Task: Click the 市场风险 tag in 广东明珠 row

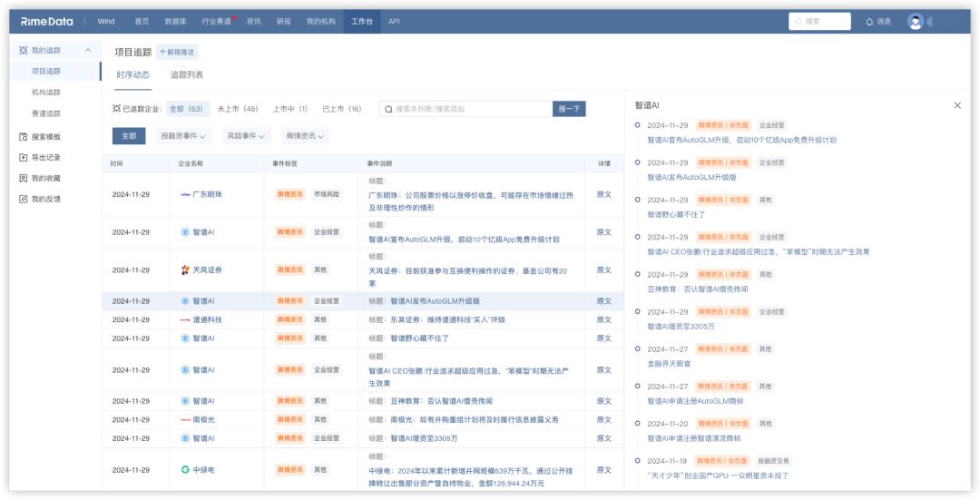Action: tap(327, 194)
